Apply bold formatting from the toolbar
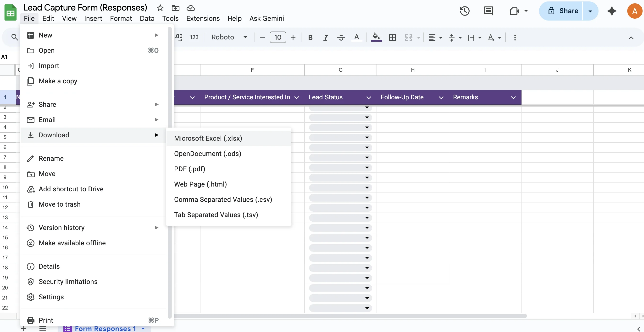 [310, 37]
